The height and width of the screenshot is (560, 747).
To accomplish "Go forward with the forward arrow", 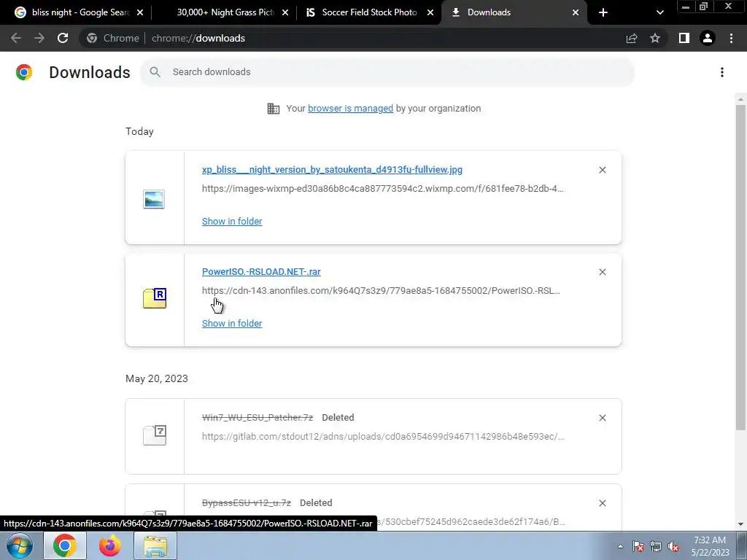I will tap(39, 38).
